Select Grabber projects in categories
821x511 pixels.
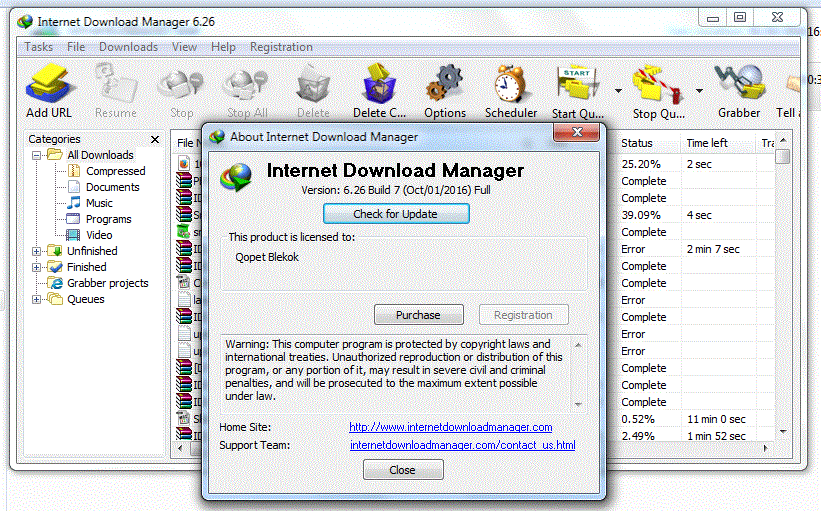(107, 283)
